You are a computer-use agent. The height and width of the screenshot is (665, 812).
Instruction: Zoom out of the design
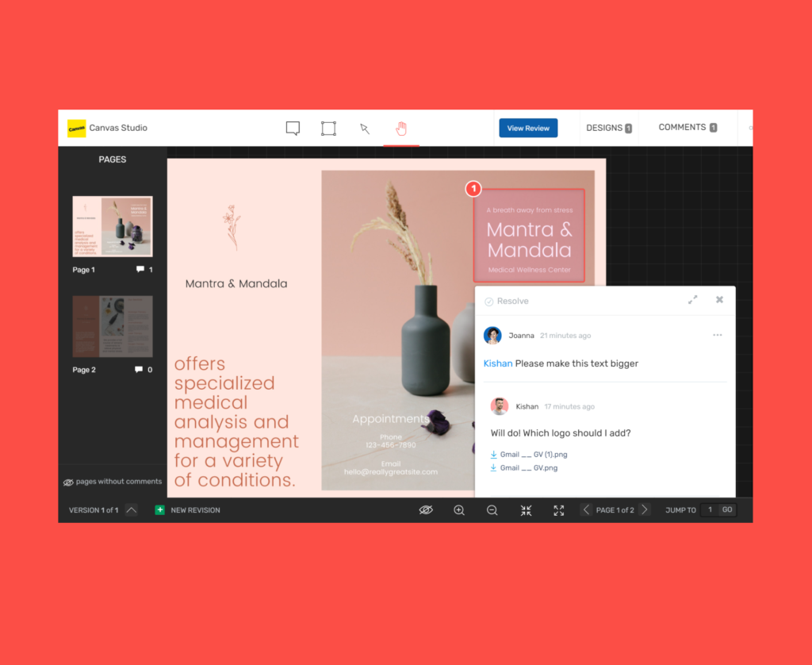[x=492, y=510]
